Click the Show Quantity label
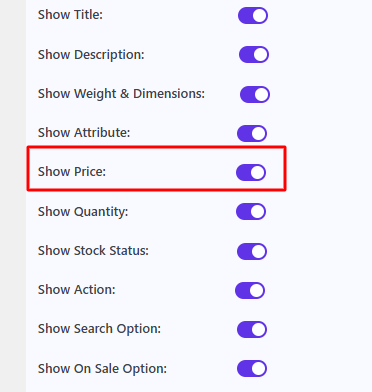 tap(83, 212)
